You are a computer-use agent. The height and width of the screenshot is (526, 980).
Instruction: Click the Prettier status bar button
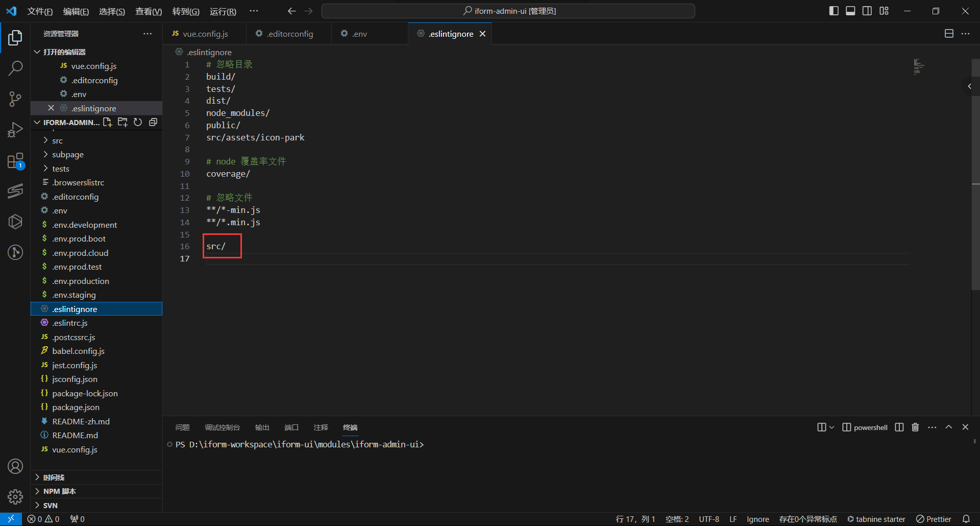tap(934, 519)
